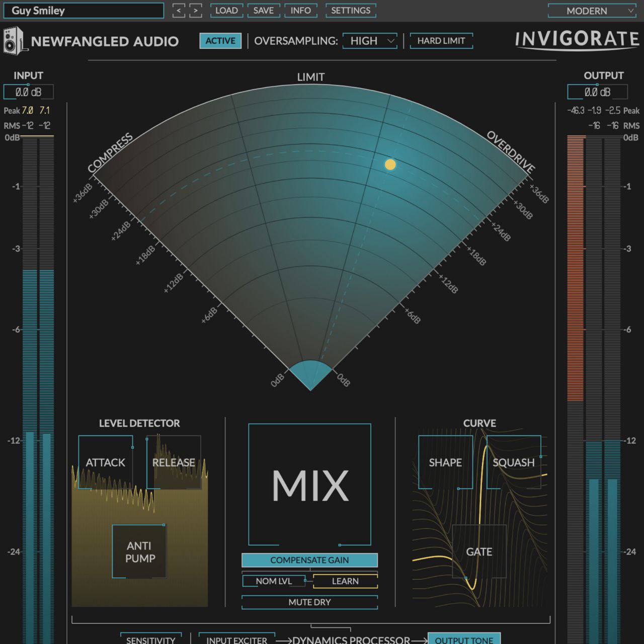This screenshot has width=644, height=644.
Task: Click the output gain 0.0 dB field
Action: [598, 92]
